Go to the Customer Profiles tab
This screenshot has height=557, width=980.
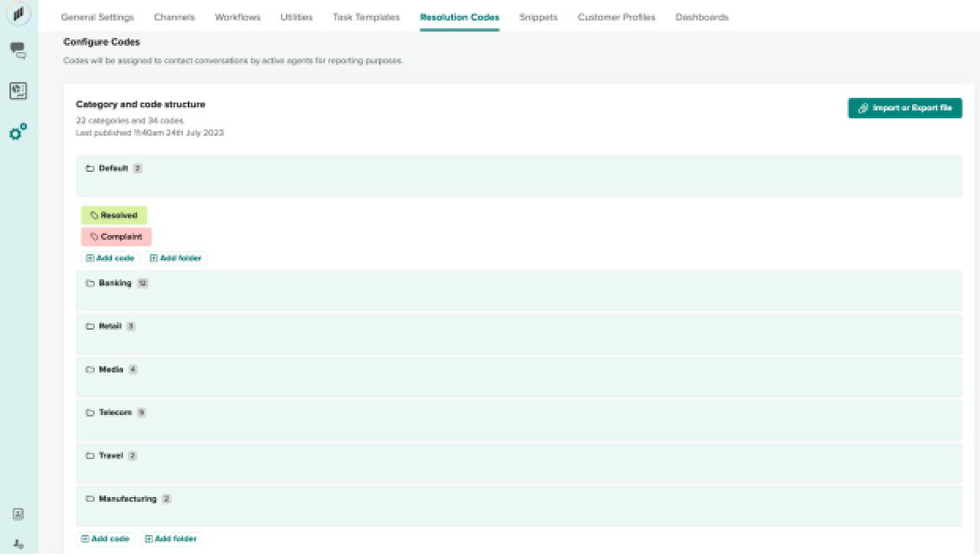click(x=616, y=17)
